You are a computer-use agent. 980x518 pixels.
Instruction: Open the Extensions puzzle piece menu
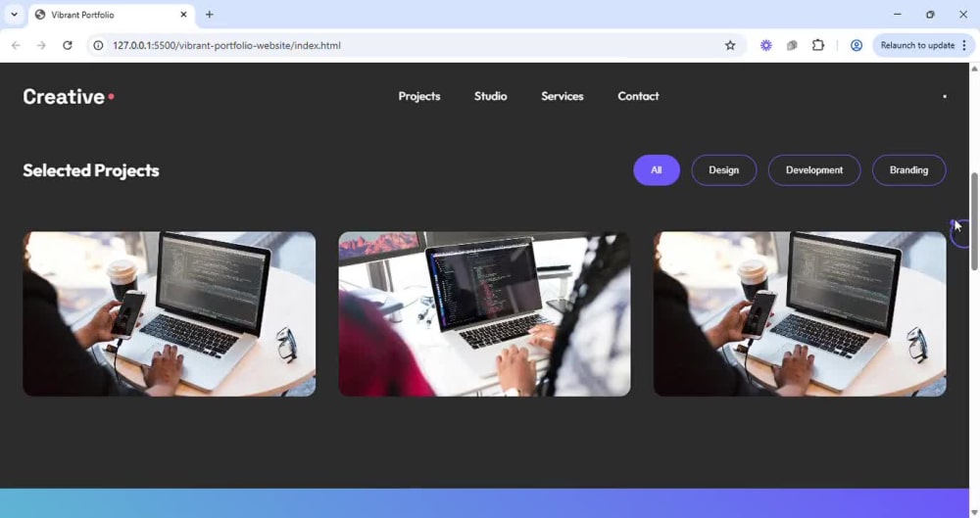pyautogui.click(x=817, y=45)
